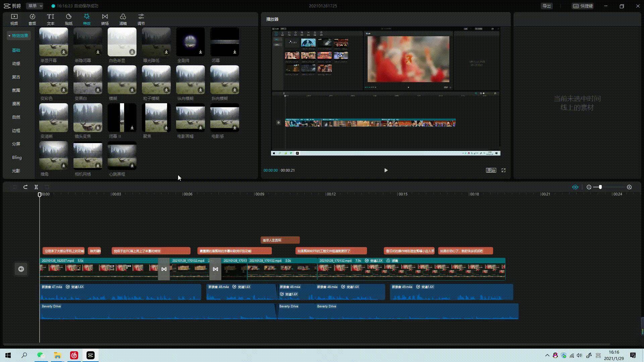This screenshot has width=644, height=362.
Task: Open the 转场 transitions tab
Action: point(105,19)
